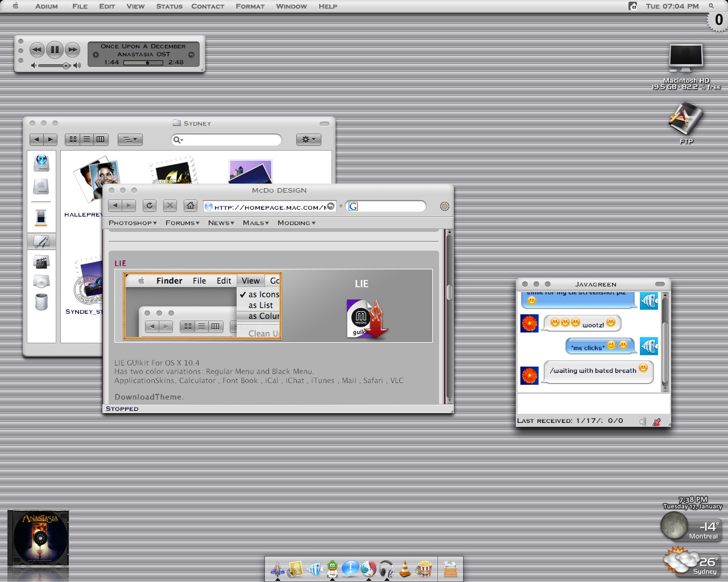The image size is (728, 582).
Task: Open the Finder arrange-by dropdown
Action: pyautogui.click(x=130, y=139)
